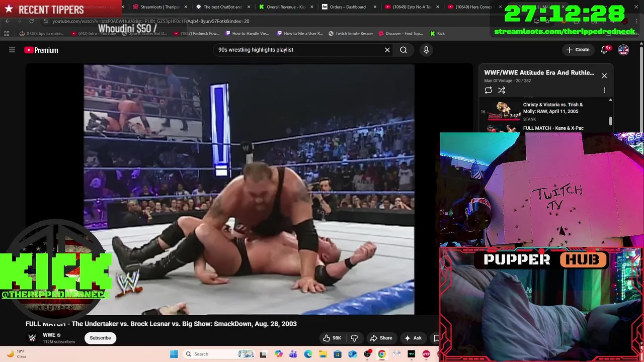Close the playlist panel
The image size is (644, 362).
click(x=604, y=76)
